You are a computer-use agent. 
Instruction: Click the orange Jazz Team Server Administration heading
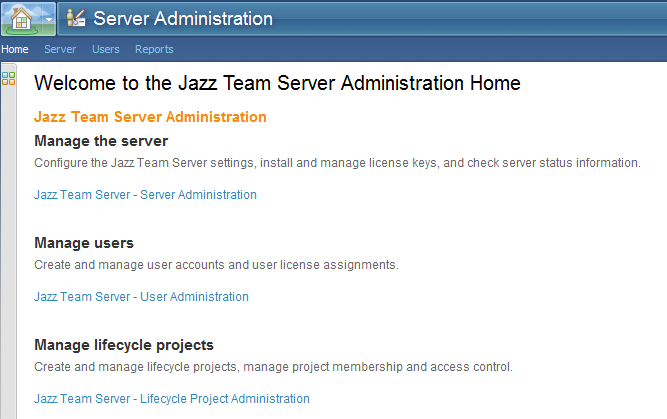pos(150,117)
